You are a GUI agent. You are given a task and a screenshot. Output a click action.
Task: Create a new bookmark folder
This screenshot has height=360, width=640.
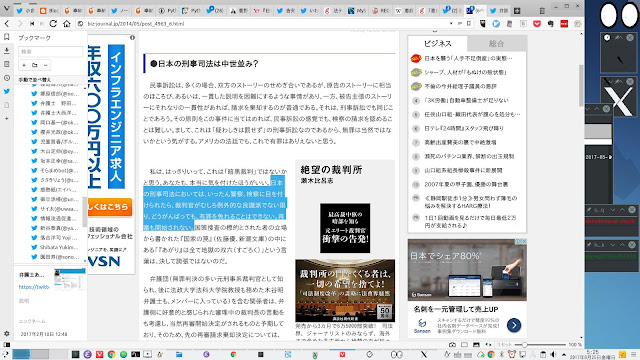(35, 65)
